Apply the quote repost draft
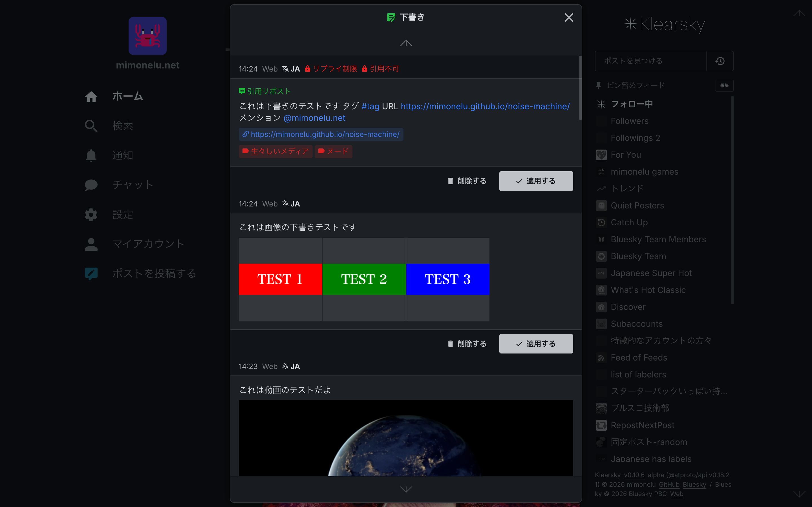 (x=536, y=181)
